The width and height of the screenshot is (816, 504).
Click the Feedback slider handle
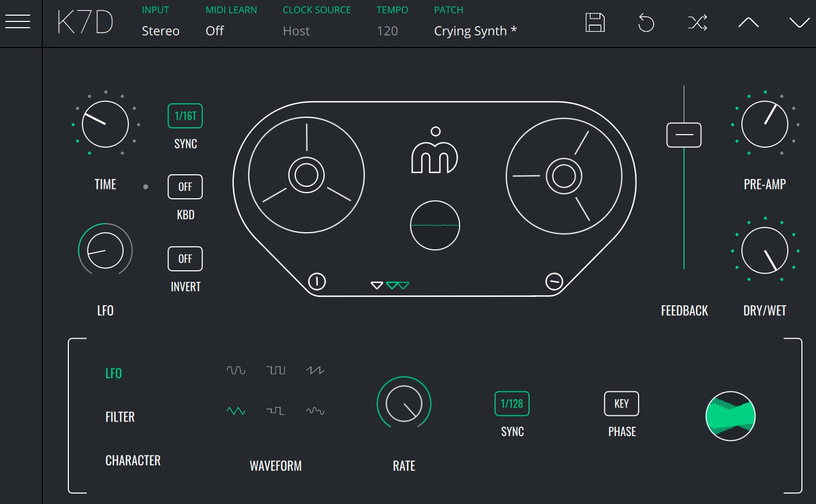click(684, 135)
